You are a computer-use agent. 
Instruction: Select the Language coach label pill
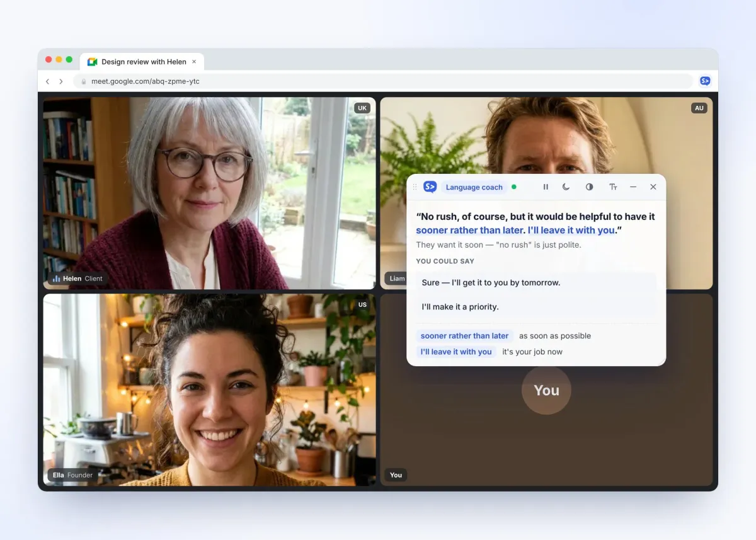coord(474,187)
